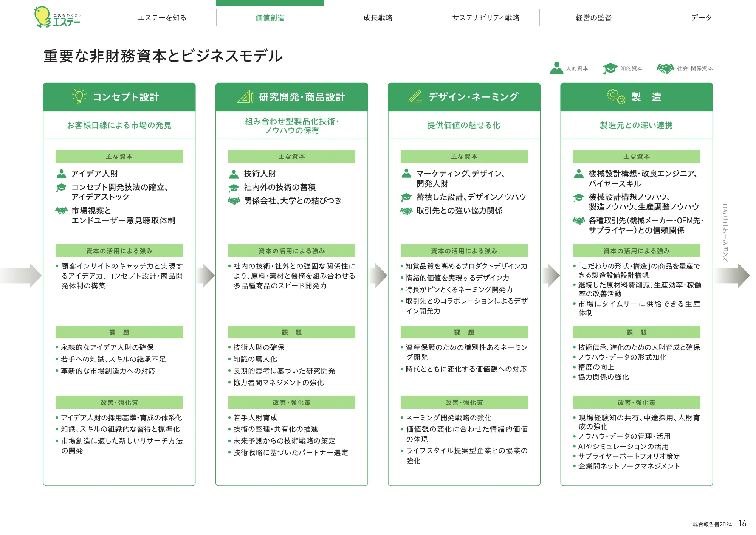
Task: Click the cap icon beside 社内外の技術の蓄積
Action: tap(234, 188)
